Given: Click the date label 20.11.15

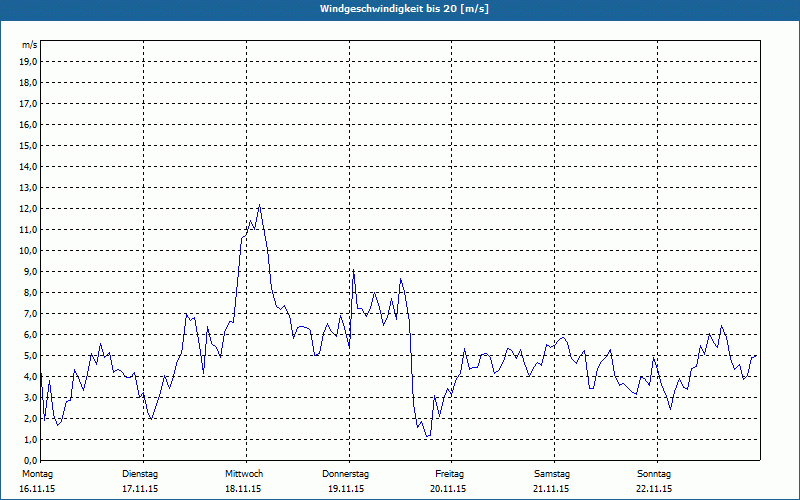Looking at the screenshot, I should click(x=449, y=489).
